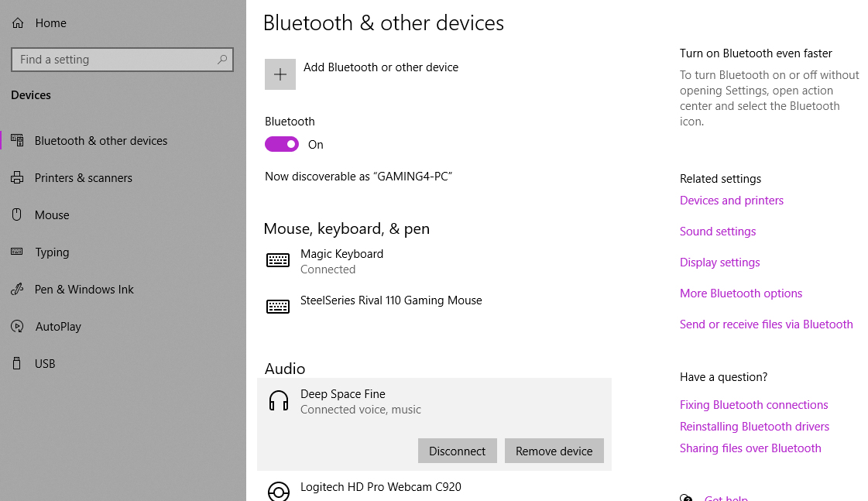The height and width of the screenshot is (501, 868).
Task: Turn off the Bluetooth toggle
Action: 282,145
